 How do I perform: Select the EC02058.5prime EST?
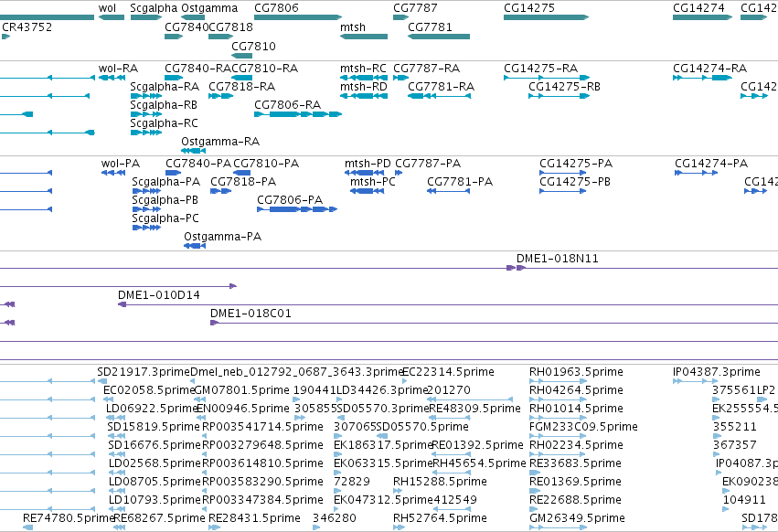(x=108, y=399)
